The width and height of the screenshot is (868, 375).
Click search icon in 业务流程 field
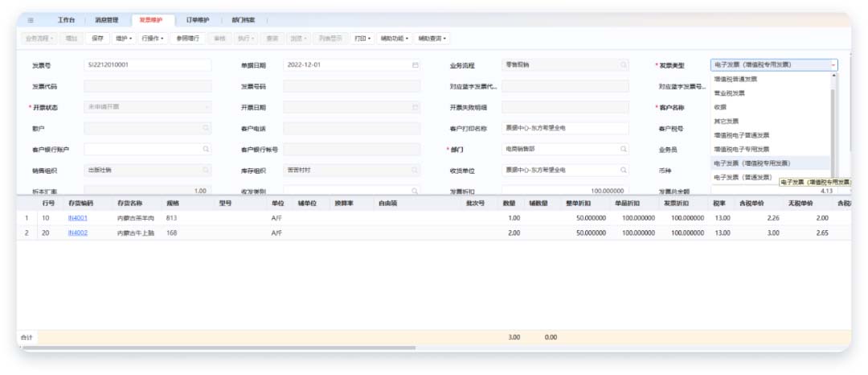pos(624,65)
